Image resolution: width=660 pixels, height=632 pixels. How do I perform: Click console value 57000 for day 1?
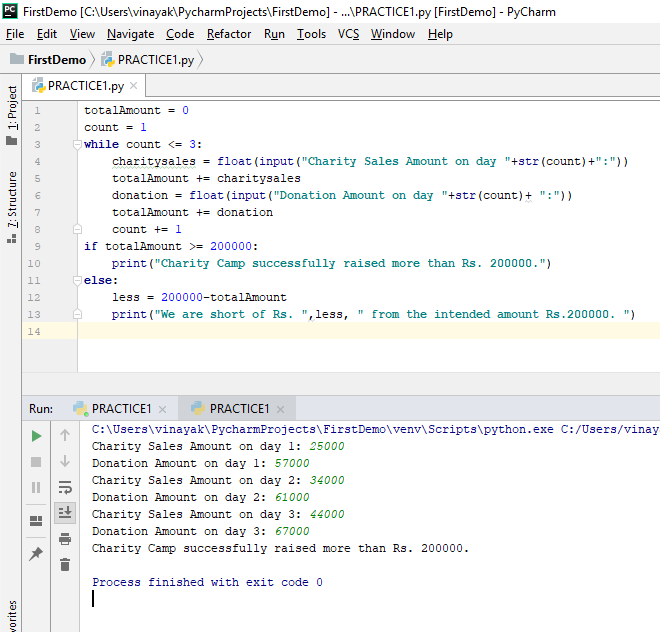point(292,463)
